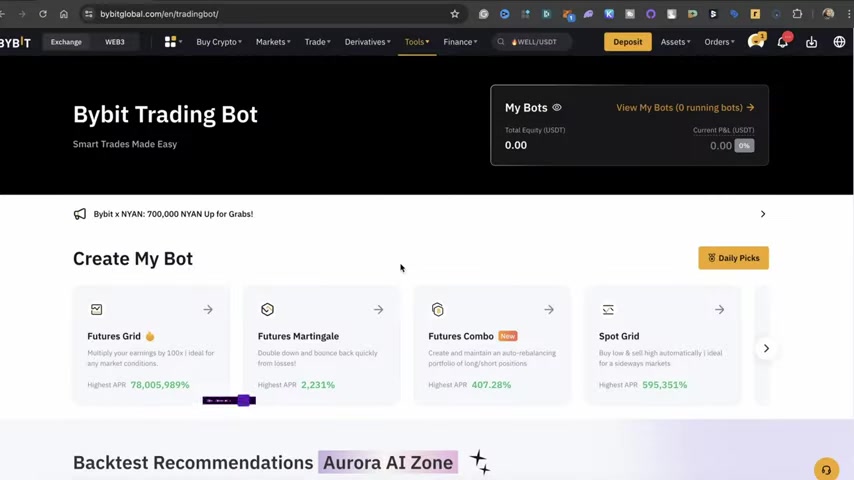Open Spot Grid card arrow

[719, 309]
